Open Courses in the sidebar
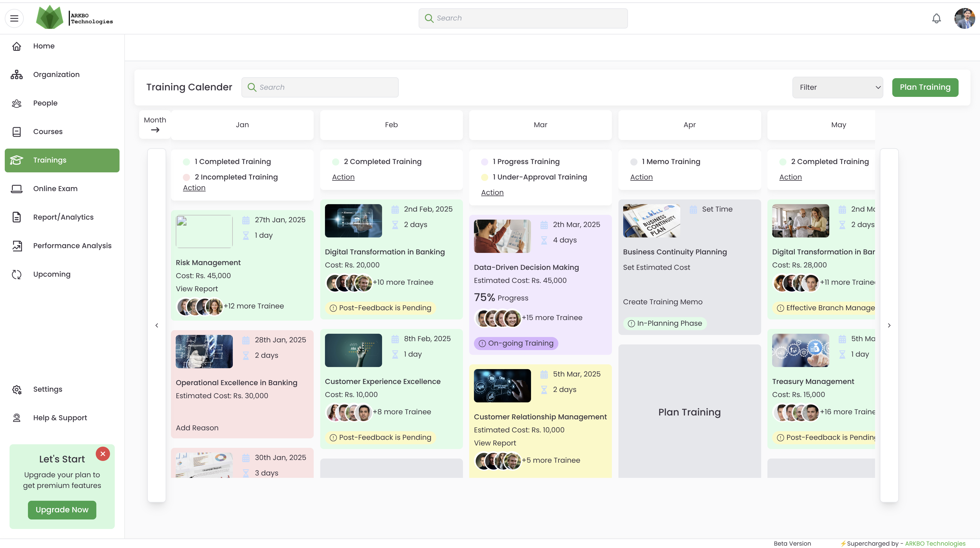980x548 pixels. 48,132
